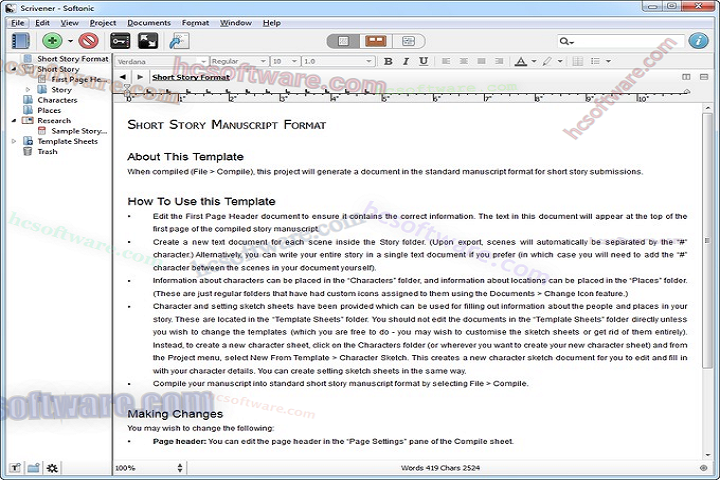This screenshot has height=480, width=720.
Task: Select Short Story Format in binder
Action: pyautogui.click(x=73, y=59)
